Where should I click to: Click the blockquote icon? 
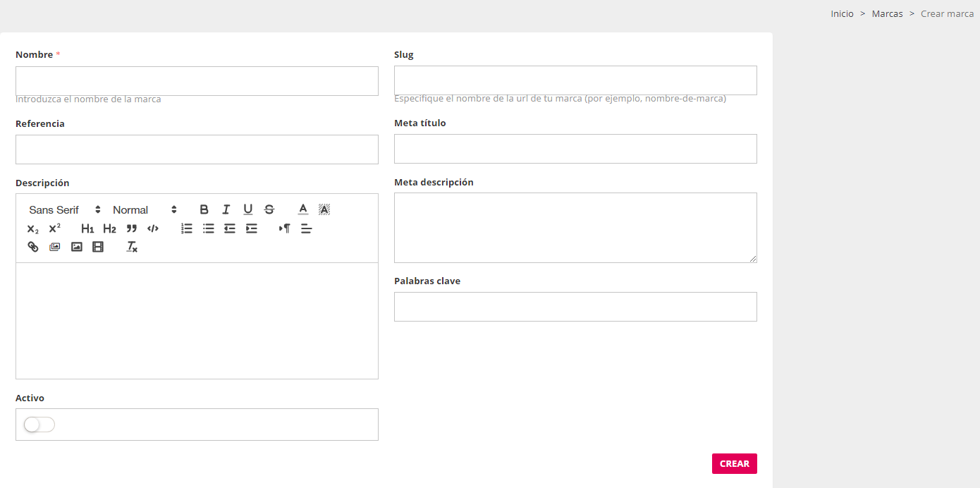[131, 228]
